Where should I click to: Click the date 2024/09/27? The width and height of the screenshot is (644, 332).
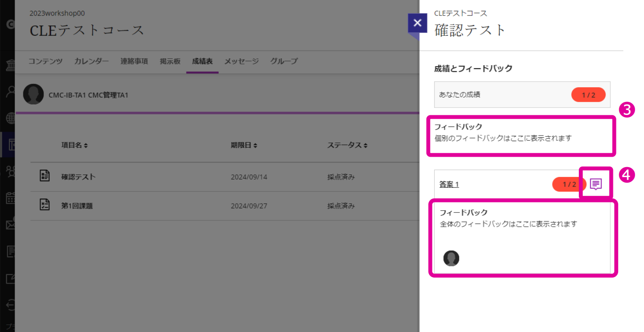(x=249, y=206)
